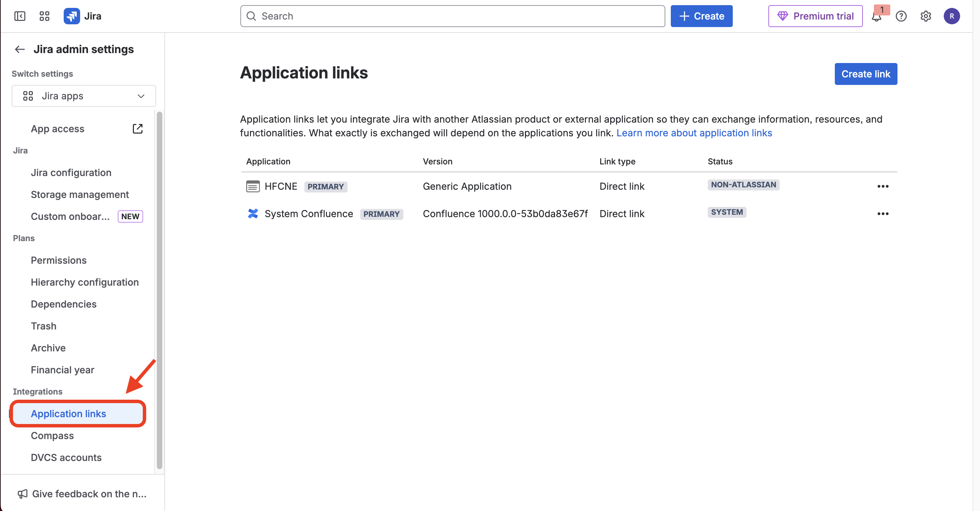Open user profile avatar menu
This screenshot has height=511, width=980.
(x=952, y=16)
